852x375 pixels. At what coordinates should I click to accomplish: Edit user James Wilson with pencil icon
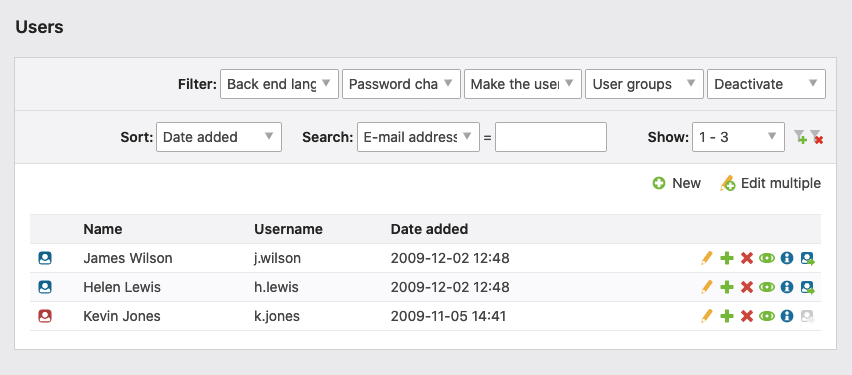[706, 258]
